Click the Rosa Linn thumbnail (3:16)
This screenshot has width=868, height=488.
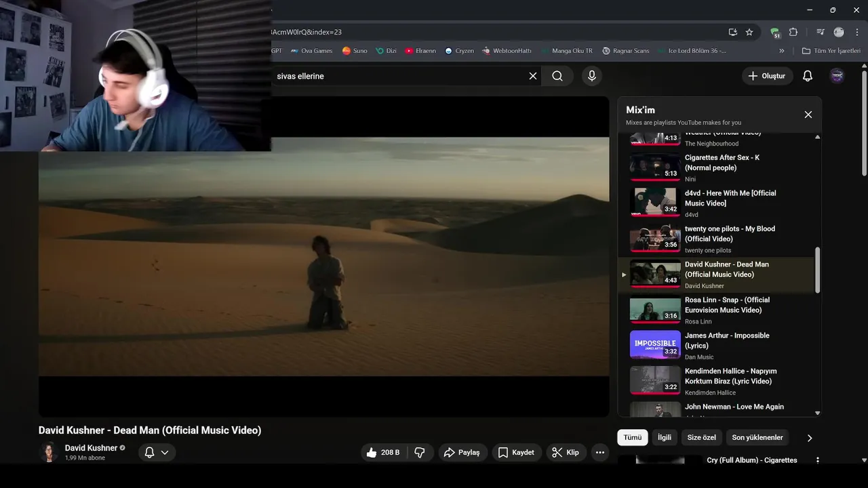pyautogui.click(x=655, y=309)
